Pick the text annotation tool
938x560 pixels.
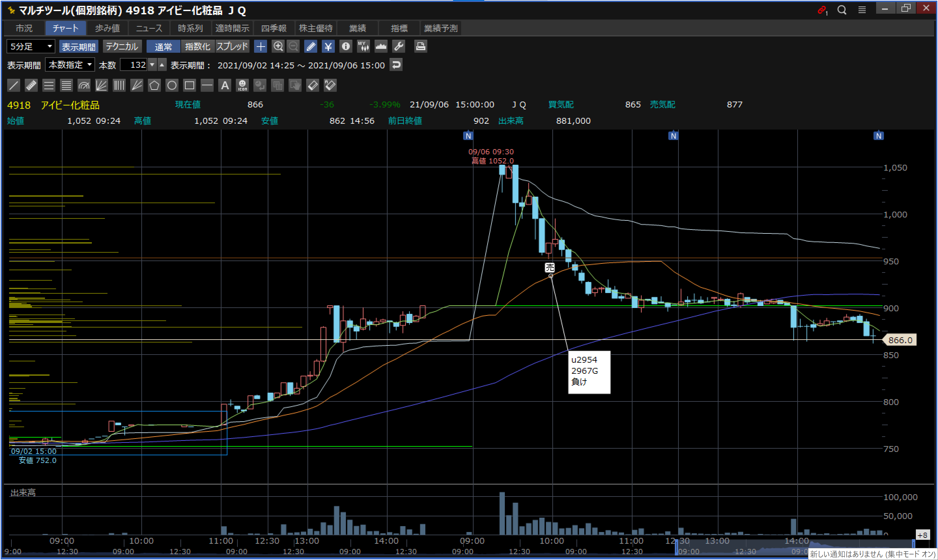coord(225,86)
